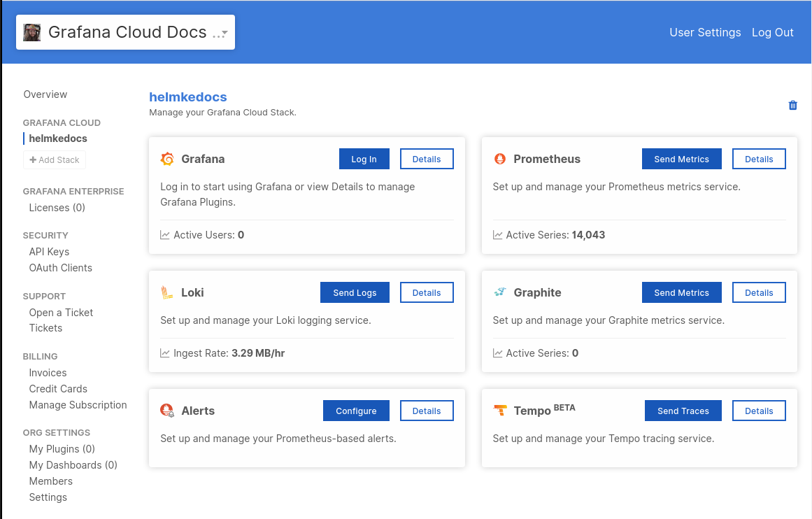Click Send Traces for Tempo
Screen dimensions: 812x519
[683, 411]
